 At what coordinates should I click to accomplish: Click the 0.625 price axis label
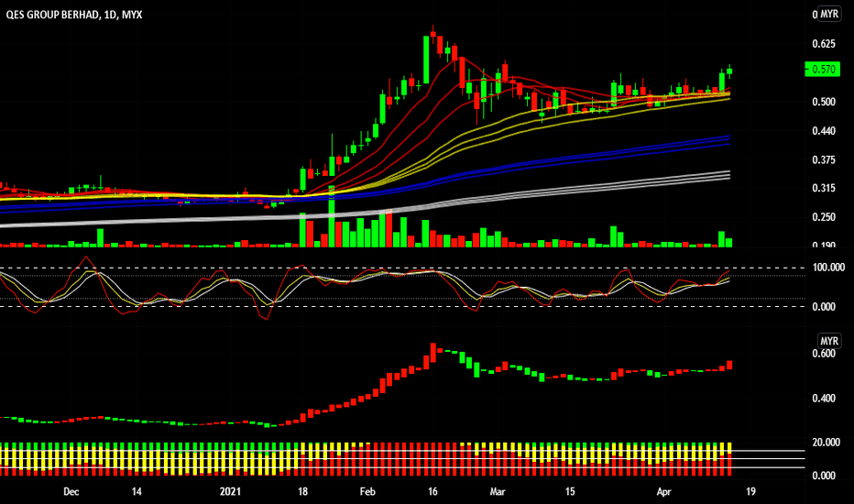[824, 44]
